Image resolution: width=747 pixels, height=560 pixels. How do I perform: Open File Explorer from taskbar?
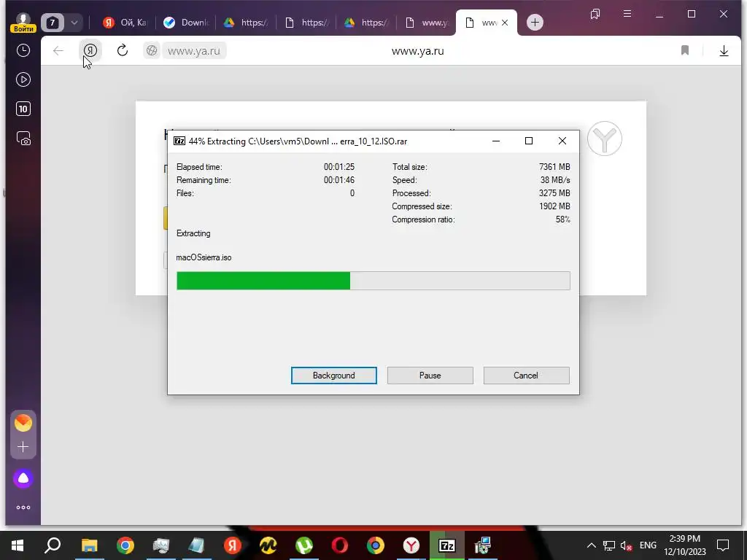(89, 545)
